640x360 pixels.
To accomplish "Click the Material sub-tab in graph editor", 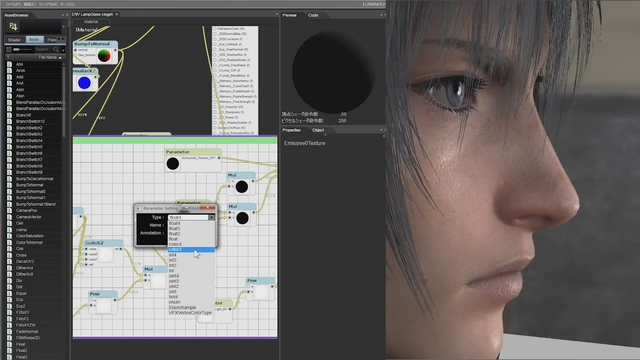I will 91,22.
